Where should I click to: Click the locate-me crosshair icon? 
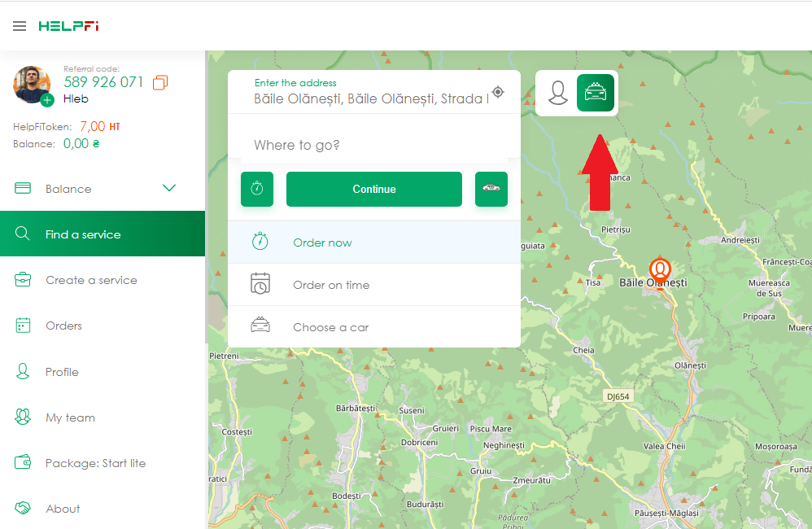pyautogui.click(x=498, y=92)
